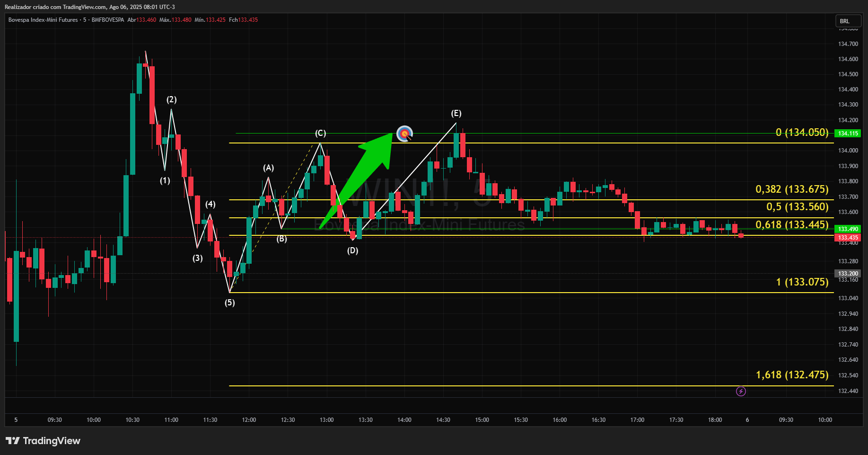Click the 14:30 time axis label
This screenshot has height=455, width=868.
point(443,420)
